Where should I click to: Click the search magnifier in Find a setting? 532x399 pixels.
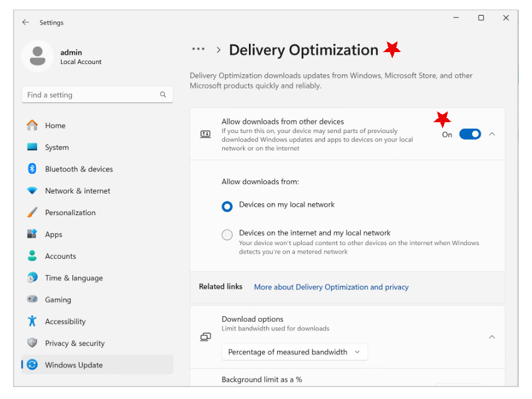tap(163, 95)
